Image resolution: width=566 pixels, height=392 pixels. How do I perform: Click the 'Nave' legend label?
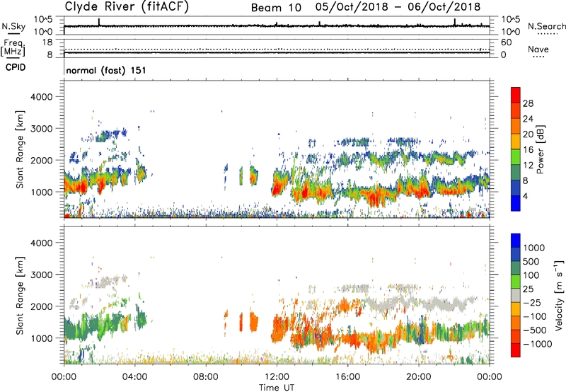(538, 50)
